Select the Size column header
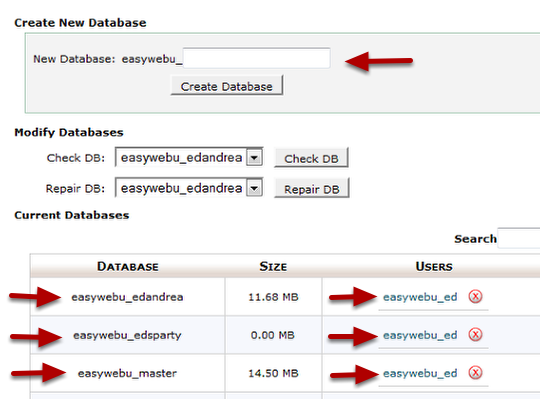The height and width of the screenshot is (399, 540). point(273,266)
